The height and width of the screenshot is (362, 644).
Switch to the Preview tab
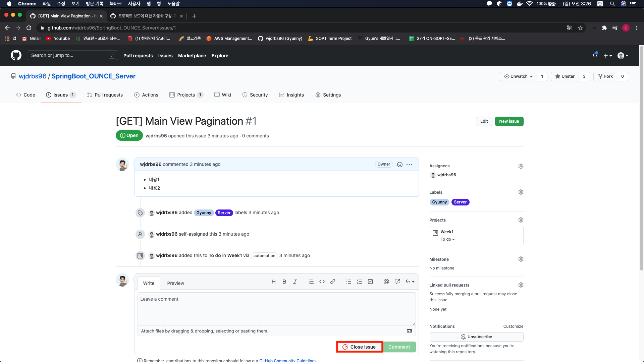pyautogui.click(x=175, y=283)
